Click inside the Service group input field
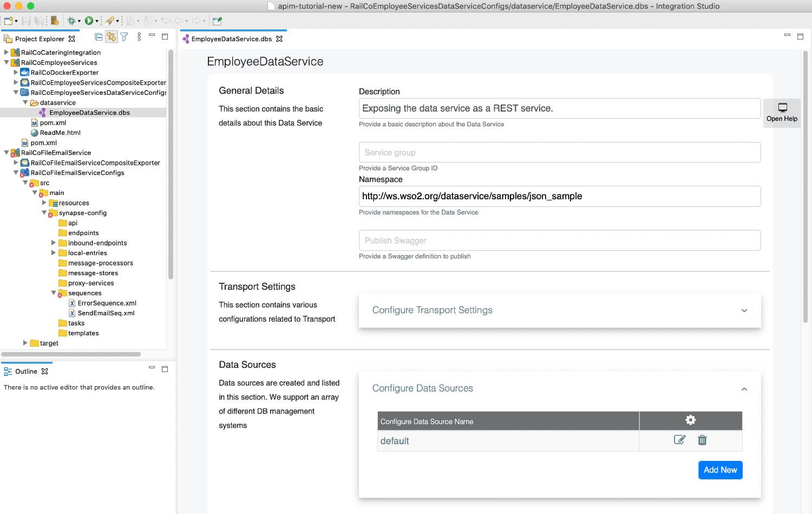 point(559,152)
